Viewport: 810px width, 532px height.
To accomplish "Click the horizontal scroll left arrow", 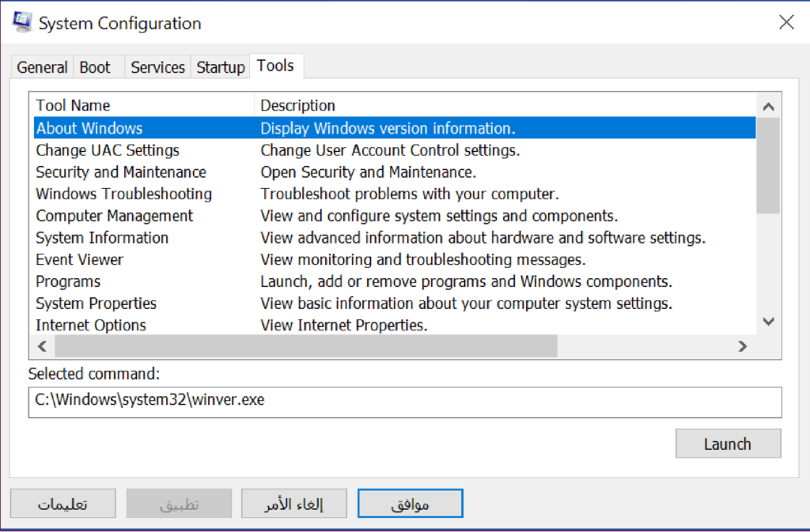I will 43,346.
